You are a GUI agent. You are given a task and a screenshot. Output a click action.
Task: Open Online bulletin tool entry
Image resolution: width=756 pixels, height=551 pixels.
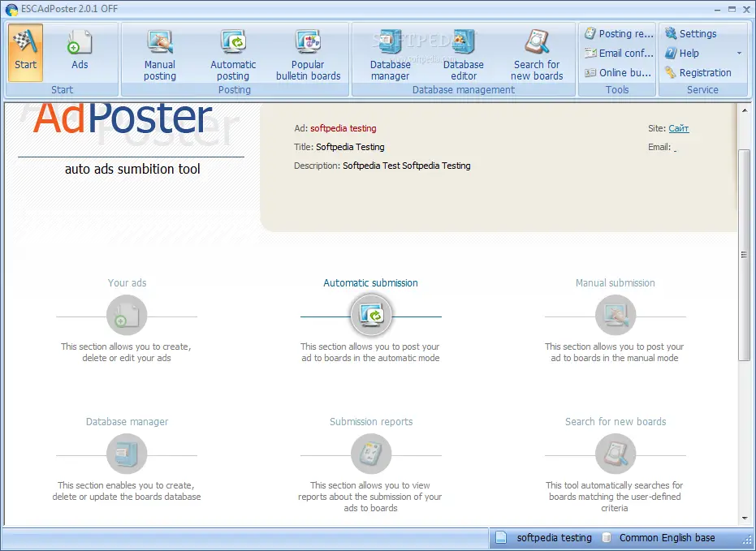619,73
